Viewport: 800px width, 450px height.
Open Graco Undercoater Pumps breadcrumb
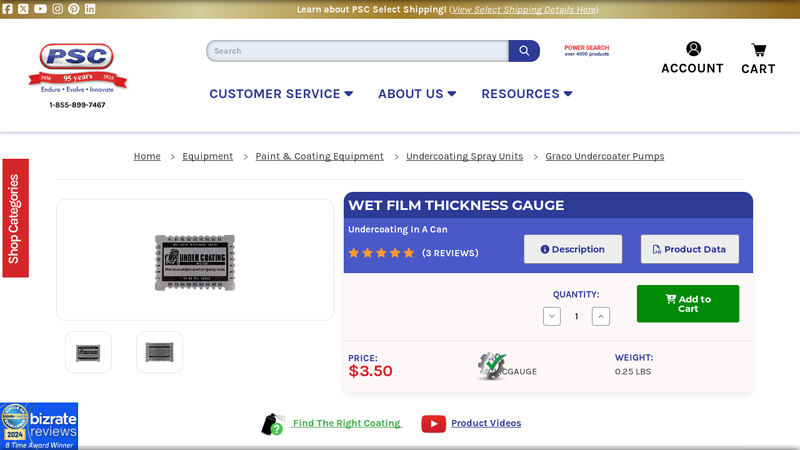605,156
